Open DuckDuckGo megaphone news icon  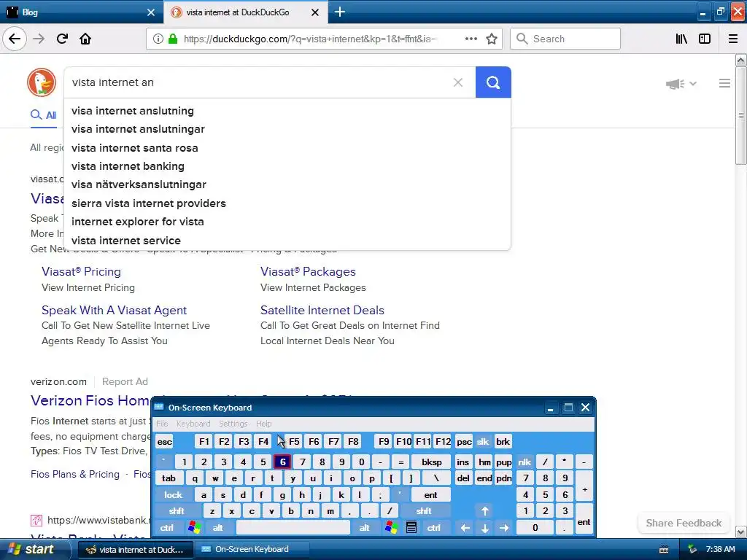click(675, 84)
